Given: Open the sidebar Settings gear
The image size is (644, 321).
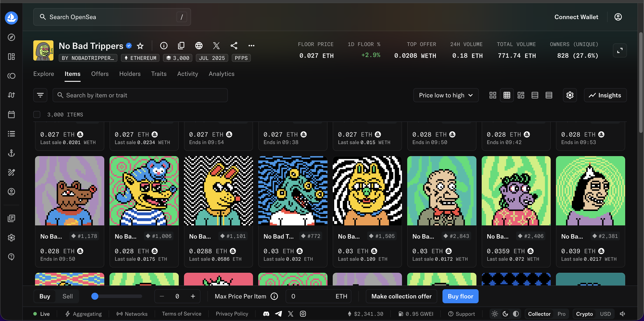Looking at the screenshot, I should (x=11, y=237).
